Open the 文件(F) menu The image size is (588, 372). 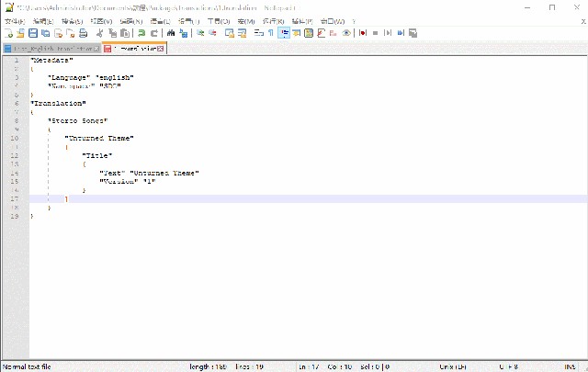coord(15,20)
